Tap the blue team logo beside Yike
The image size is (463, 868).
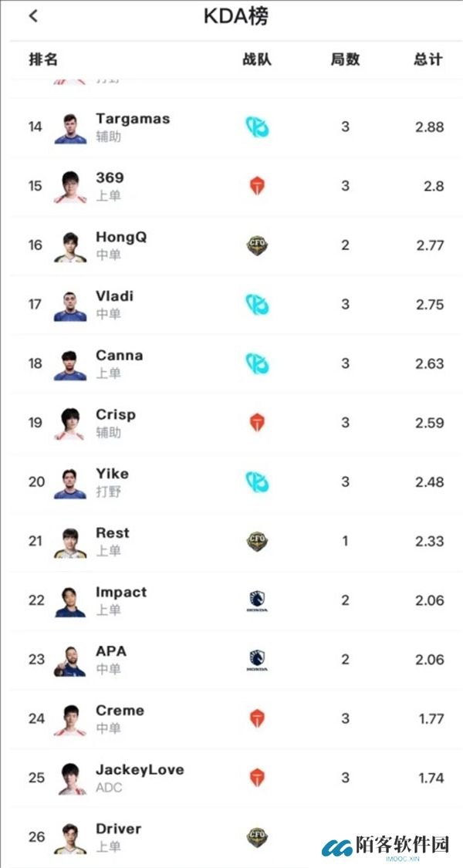coord(257,482)
